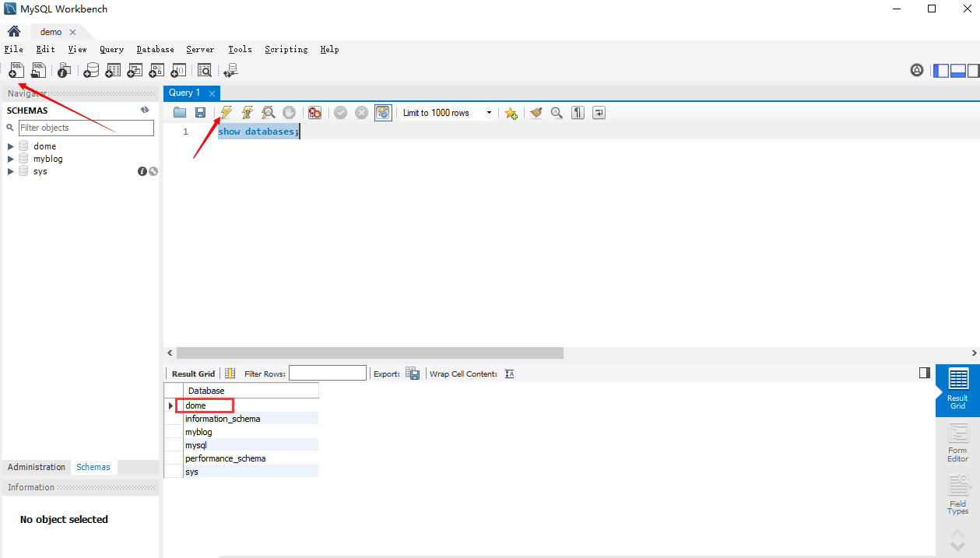Create a new SQL tab
Image resolution: width=980 pixels, height=558 pixels.
(x=16, y=70)
